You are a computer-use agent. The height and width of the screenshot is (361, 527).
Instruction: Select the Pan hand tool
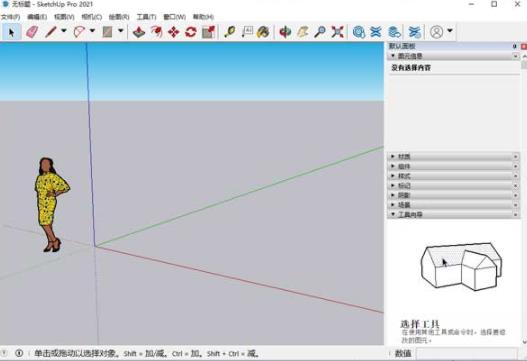[x=303, y=32]
